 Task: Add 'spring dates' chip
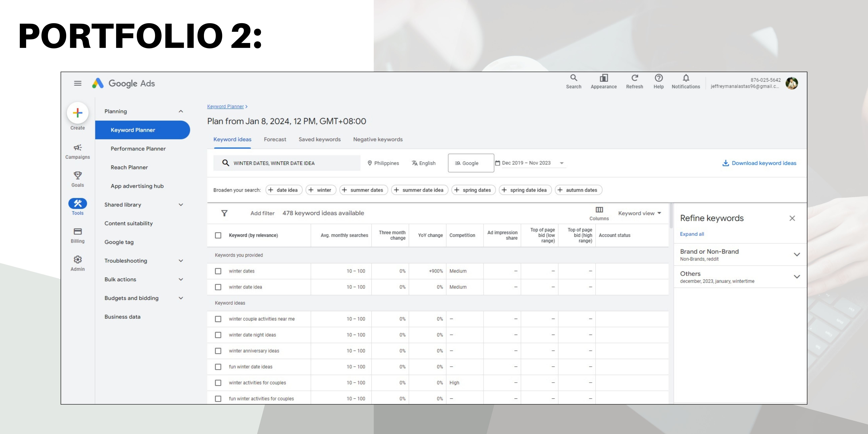(473, 190)
